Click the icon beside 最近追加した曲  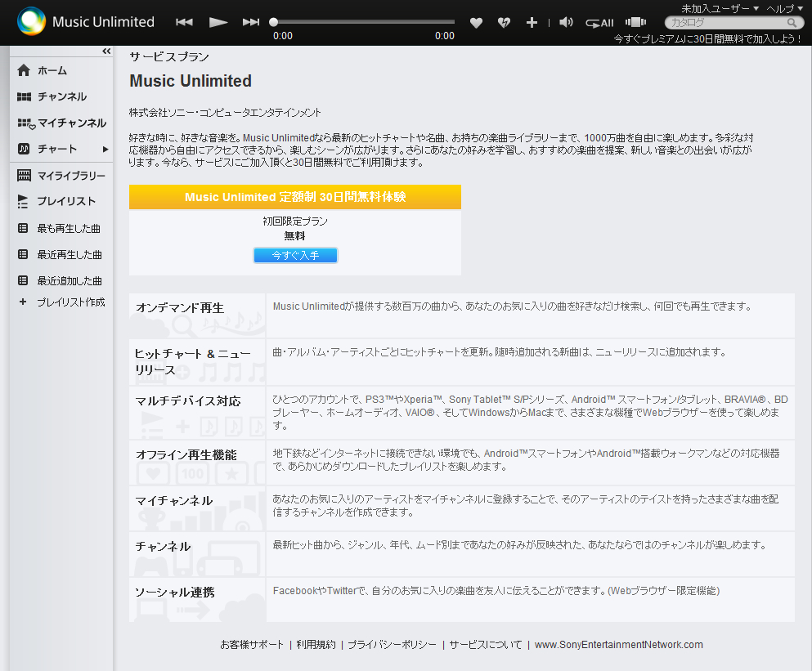pos(23,280)
